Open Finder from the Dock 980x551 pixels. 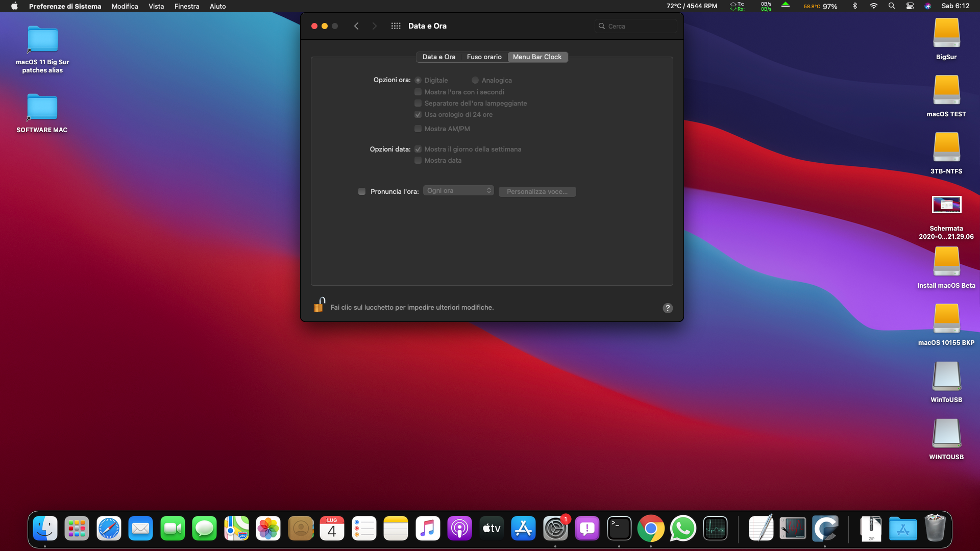click(x=45, y=529)
